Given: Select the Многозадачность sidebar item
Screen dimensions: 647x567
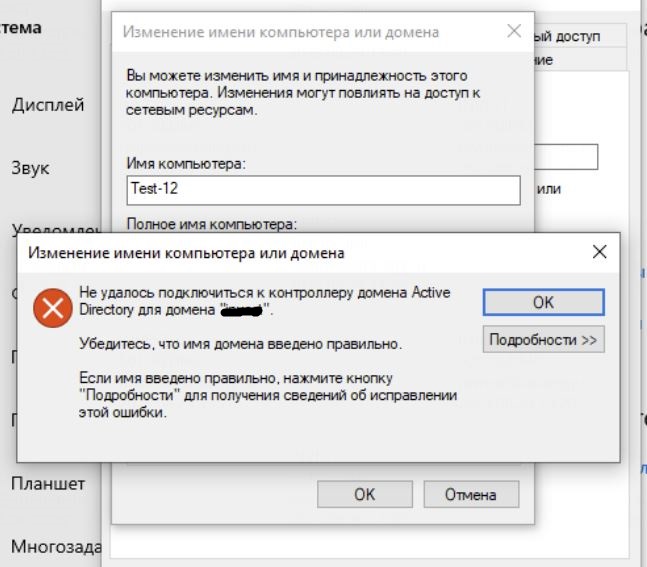Looking at the screenshot, I should tap(55, 547).
